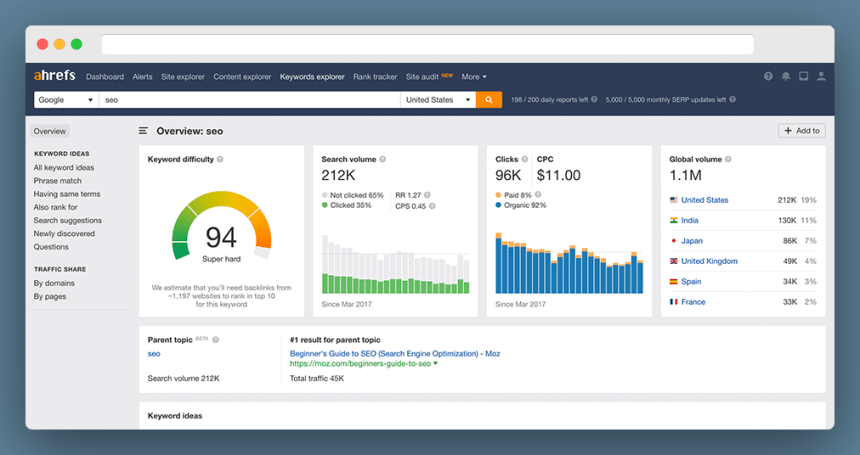Click the orange search magnifier button

(489, 100)
